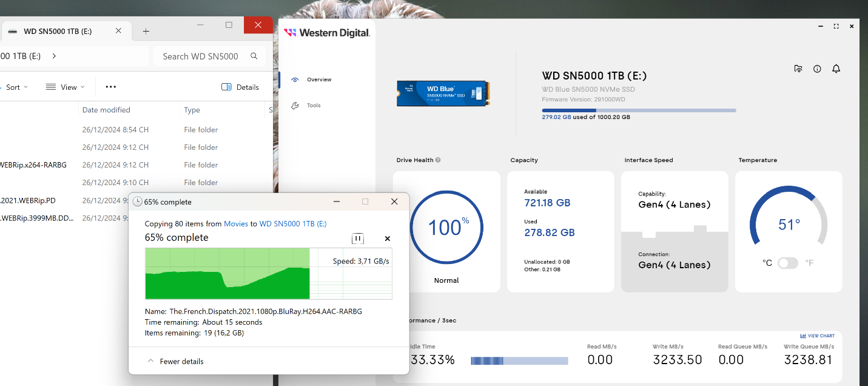Select the WD SN5000 1TB (E:) Explorer tab
The image size is (868, 386).
click(66, 32)
